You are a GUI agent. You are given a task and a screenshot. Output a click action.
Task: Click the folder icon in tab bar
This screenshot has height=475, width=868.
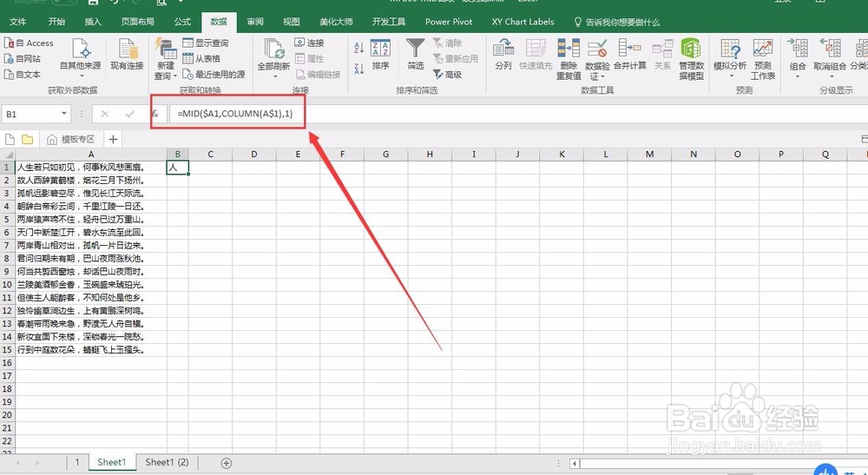click(x=27, y=139)
